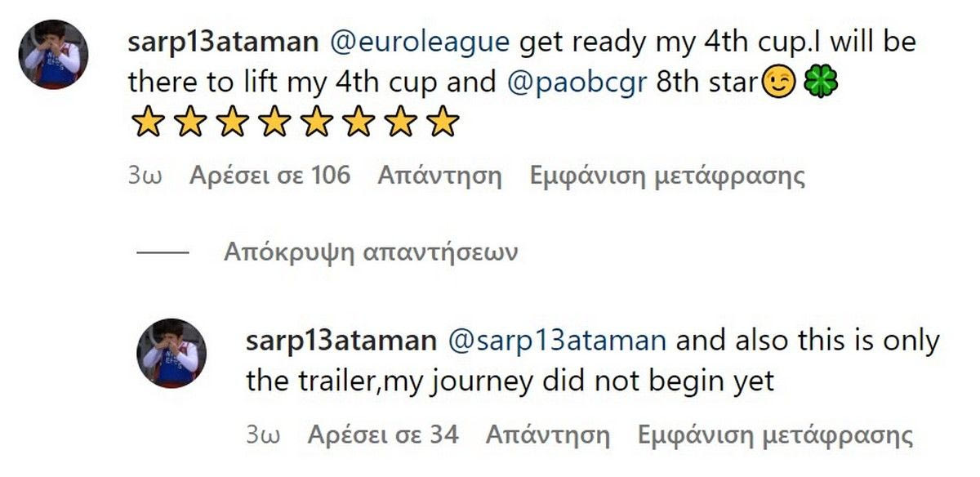Screen dimensions: 980x477
Task: Open the reply comment's profile avatar
Action: click(x=171, y=353)
